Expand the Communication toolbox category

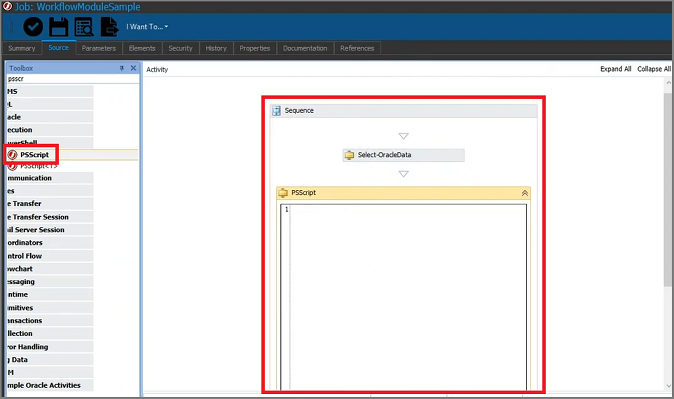(x=50, y=178)
